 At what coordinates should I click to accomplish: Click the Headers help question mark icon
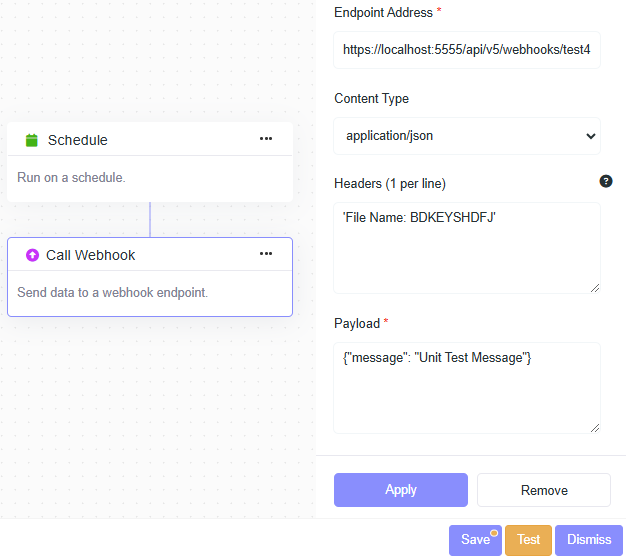point(605,182)
